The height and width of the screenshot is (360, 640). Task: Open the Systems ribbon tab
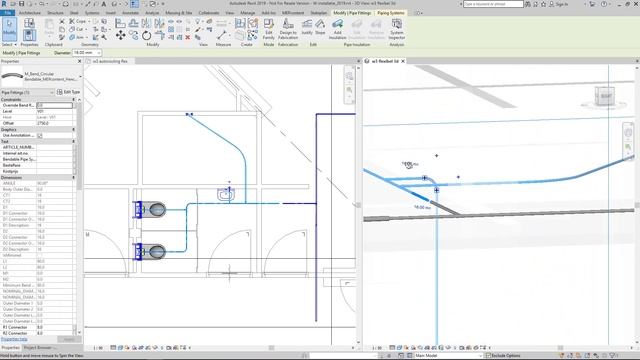92,13
